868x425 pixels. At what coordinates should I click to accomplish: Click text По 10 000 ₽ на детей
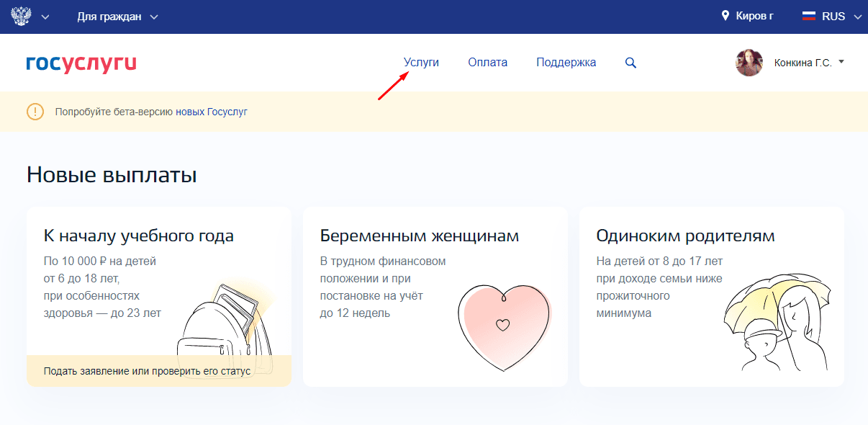[x=100, y=261]
